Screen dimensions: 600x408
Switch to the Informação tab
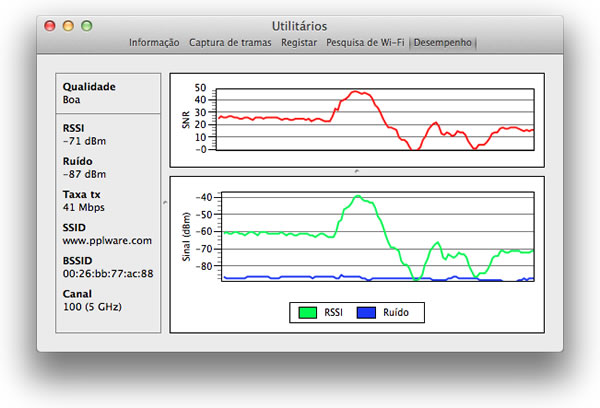[x=154, y=43]
